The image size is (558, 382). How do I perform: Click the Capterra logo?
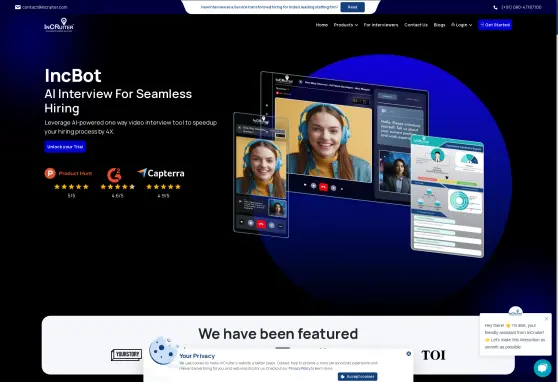point(161,173)
